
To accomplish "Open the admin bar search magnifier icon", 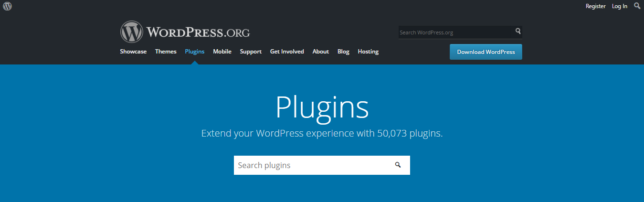I will [637, 6].
